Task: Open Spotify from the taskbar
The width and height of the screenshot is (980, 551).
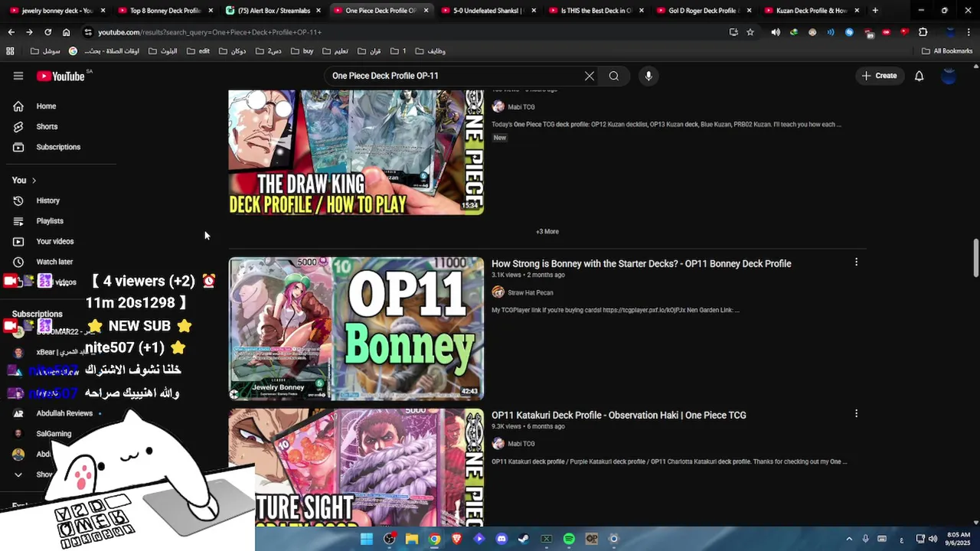Action: pyautogui.click(x=569, y=539)
